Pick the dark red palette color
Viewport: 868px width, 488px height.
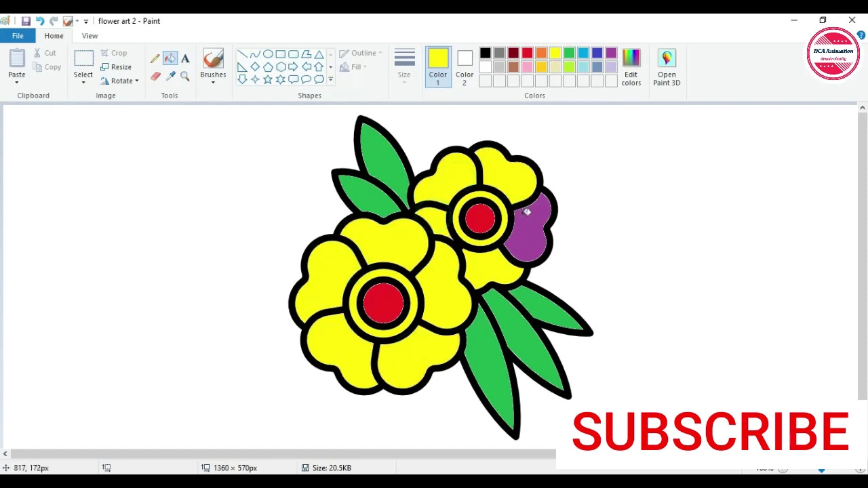tap(513, 53)
